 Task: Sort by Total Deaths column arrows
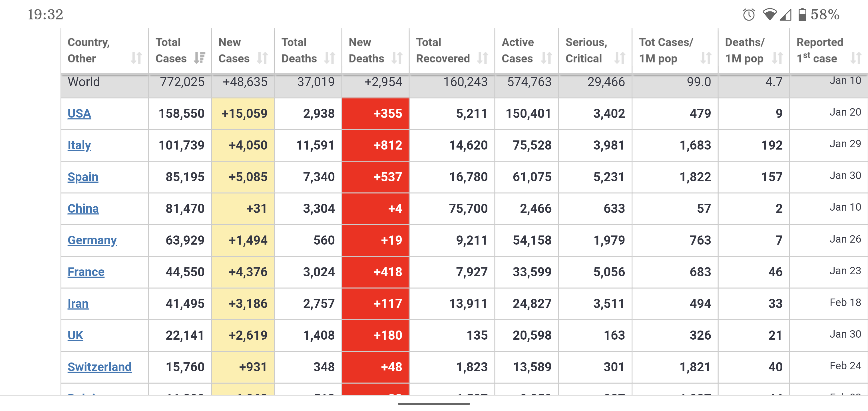coord(329,58)
